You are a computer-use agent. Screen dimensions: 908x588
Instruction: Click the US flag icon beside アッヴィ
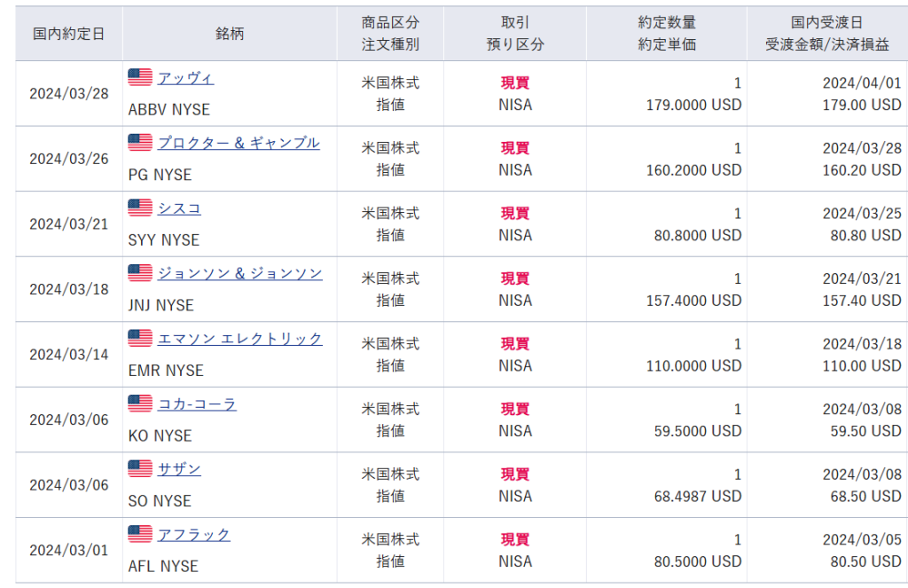click(x=140, y=78)
